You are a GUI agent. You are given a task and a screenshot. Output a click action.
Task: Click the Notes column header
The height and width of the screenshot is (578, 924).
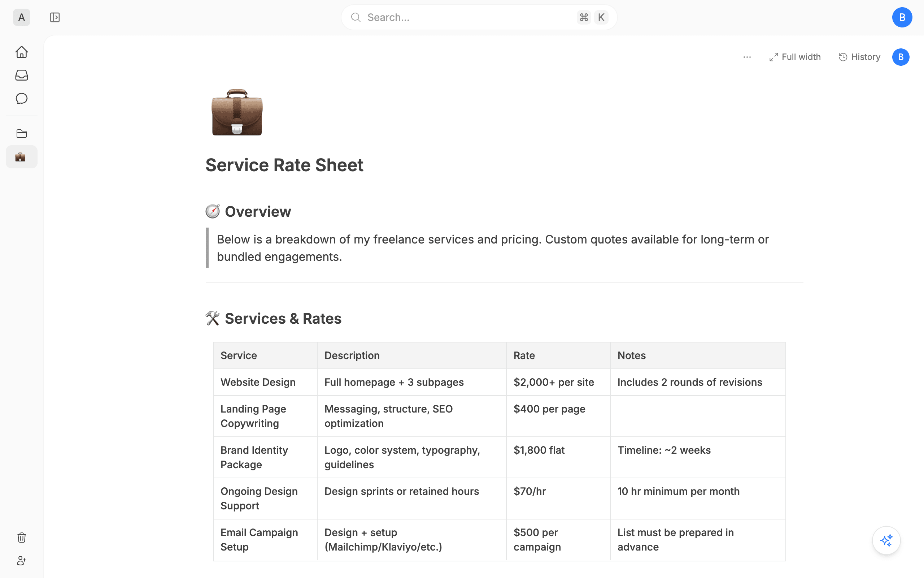[x=698, y=355]
